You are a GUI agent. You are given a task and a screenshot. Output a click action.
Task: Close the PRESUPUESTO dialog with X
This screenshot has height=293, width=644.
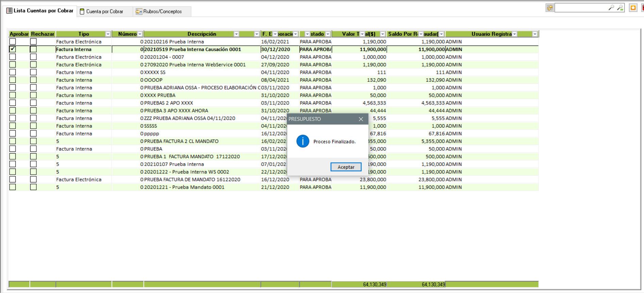(x=361, y=119)
